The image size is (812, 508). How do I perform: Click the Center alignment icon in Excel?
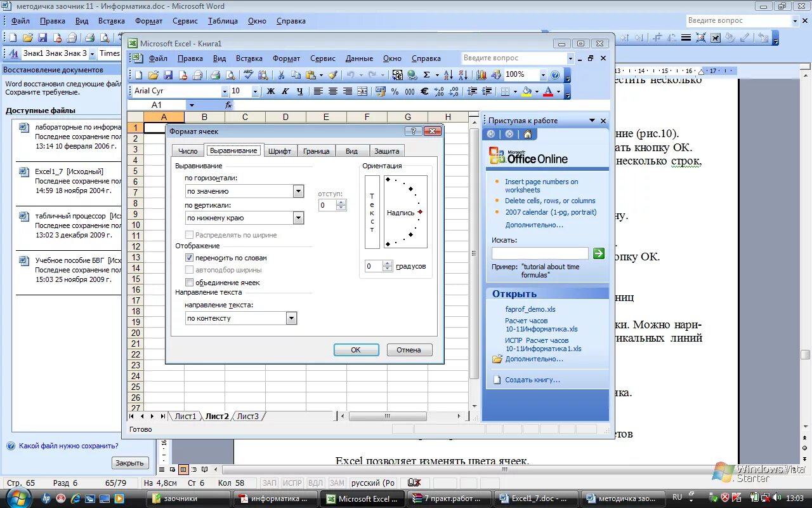tap(332, 91)
